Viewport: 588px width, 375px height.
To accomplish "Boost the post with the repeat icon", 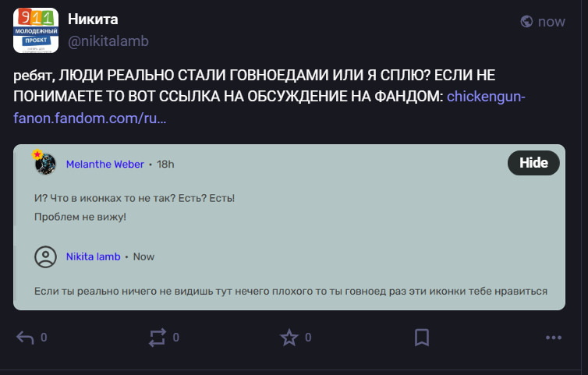I will 158,338.
